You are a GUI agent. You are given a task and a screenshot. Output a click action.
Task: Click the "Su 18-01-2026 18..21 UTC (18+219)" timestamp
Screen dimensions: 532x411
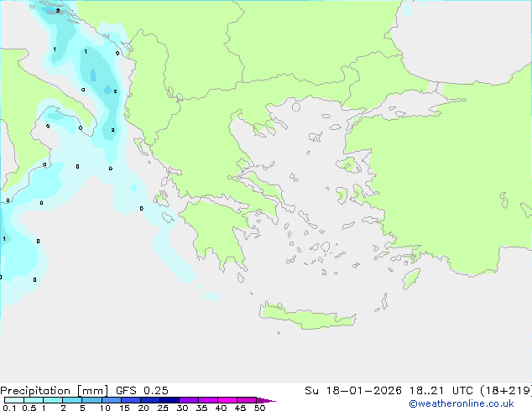point(419,391)
